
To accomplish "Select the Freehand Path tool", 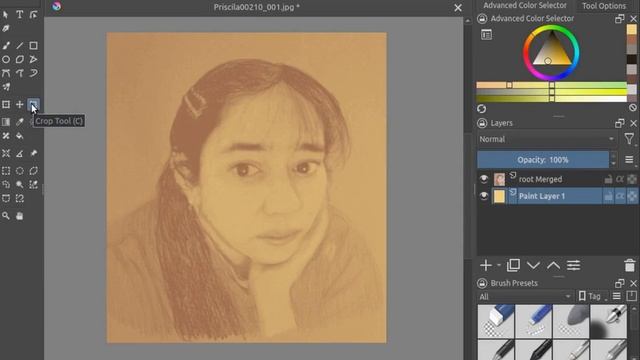I will 20,73.
